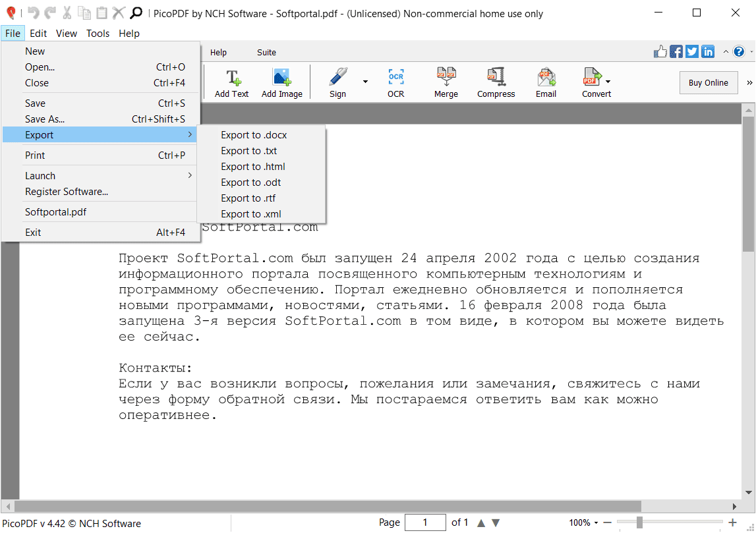Choose Exit from File menu
Screen dimensions: 756x533
(101, 233)
